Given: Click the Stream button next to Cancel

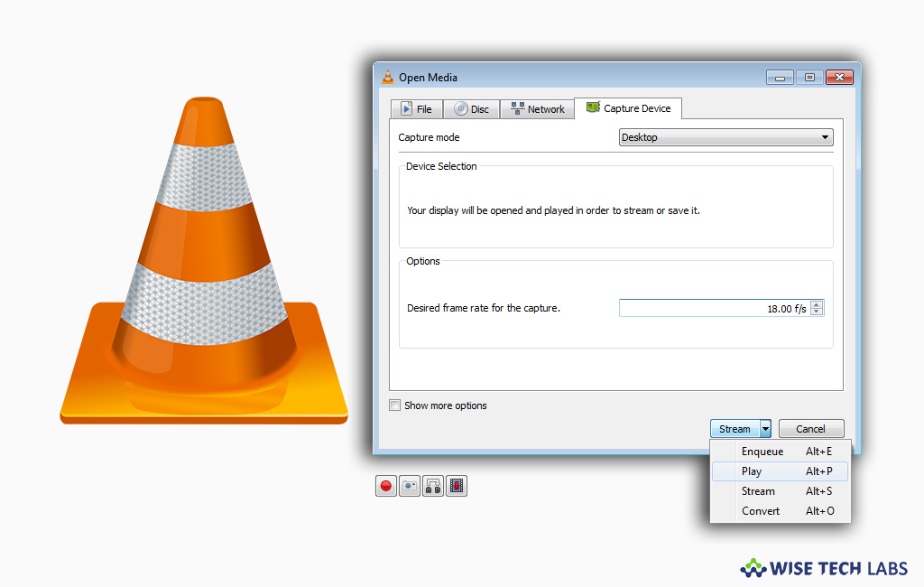Looking at the screenshot, I should click(735, 429).
